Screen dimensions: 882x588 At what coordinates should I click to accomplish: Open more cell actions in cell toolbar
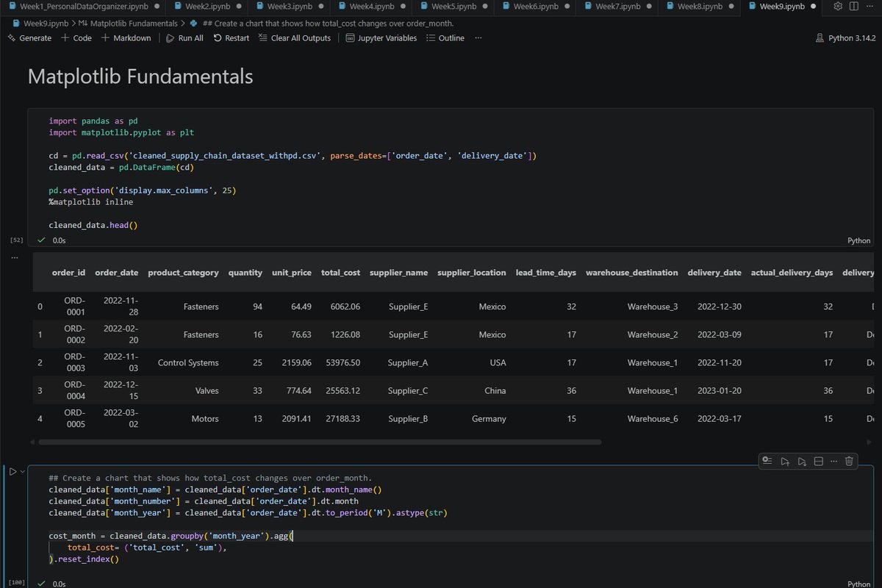[x=833, y=461]
